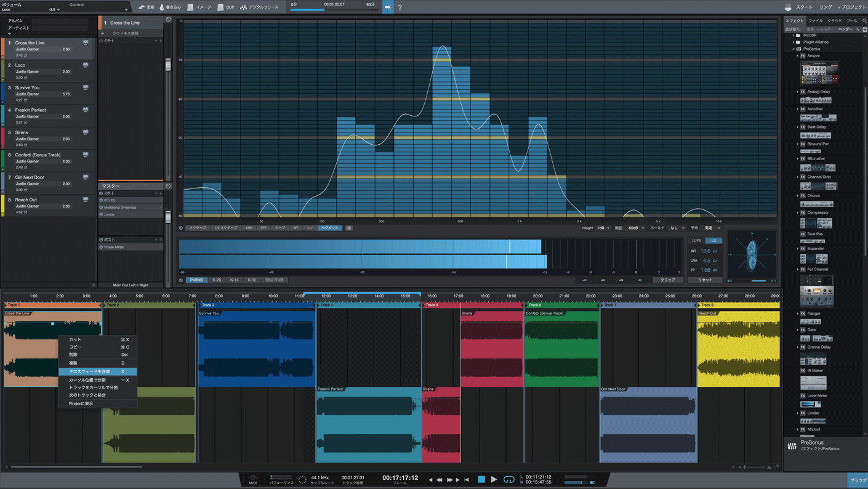Open the 範囲 -50dB range dropdown
868x489 pixels.
[635, 228]
